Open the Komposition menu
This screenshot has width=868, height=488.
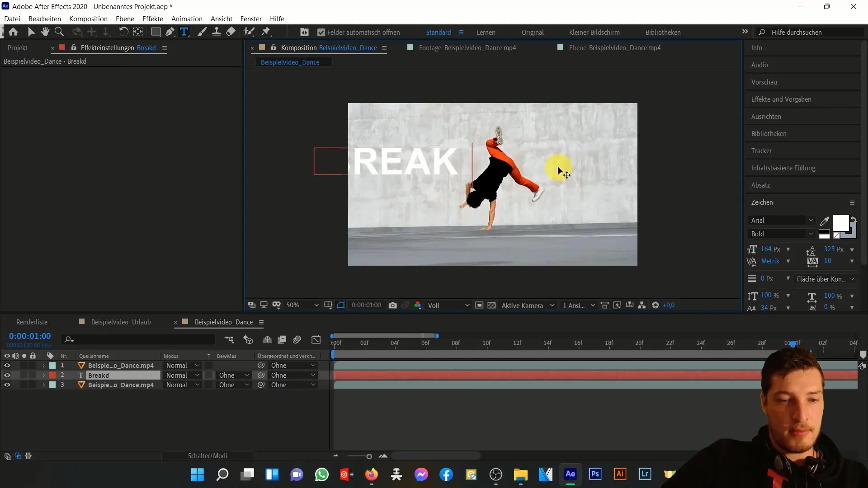coord(88,19)
